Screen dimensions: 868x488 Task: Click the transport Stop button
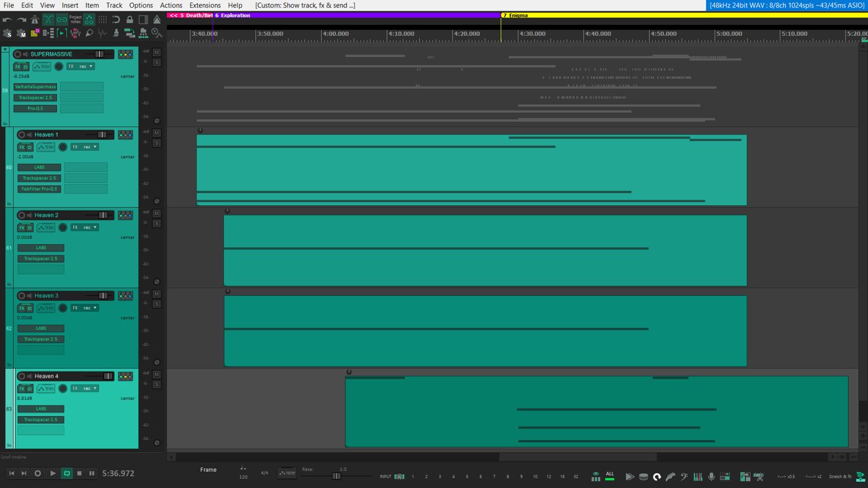pos(79,473)
